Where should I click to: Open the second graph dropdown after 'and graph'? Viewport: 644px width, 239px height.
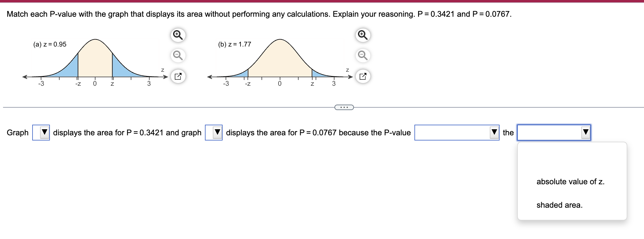[x=216, y=132]
